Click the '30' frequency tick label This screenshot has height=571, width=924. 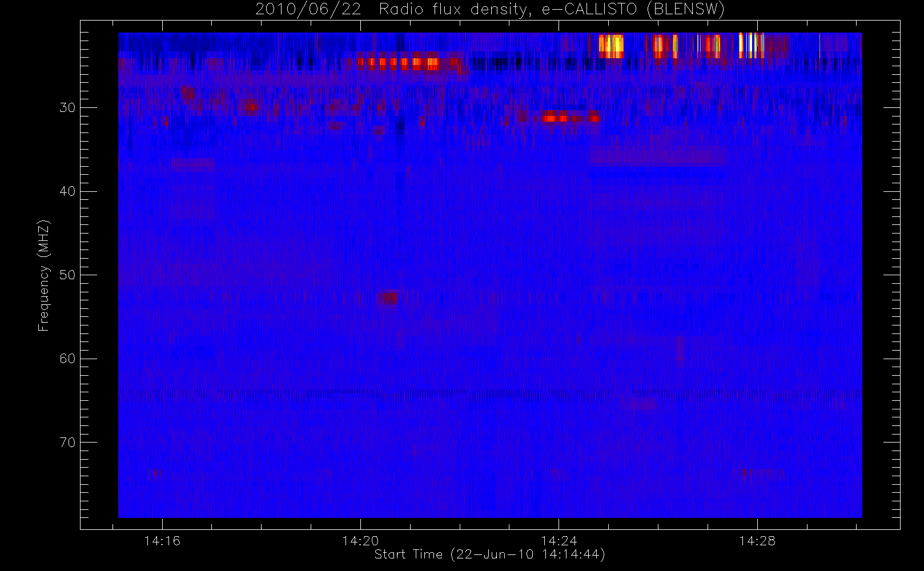(x=67, y=108)
